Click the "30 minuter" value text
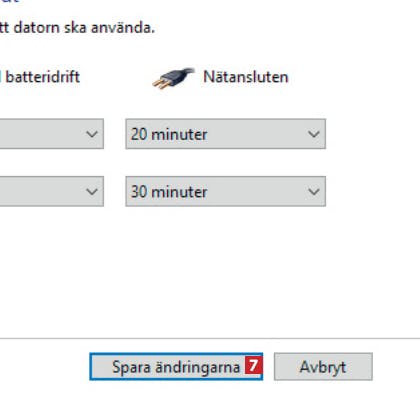 click(x=169, y=192)
